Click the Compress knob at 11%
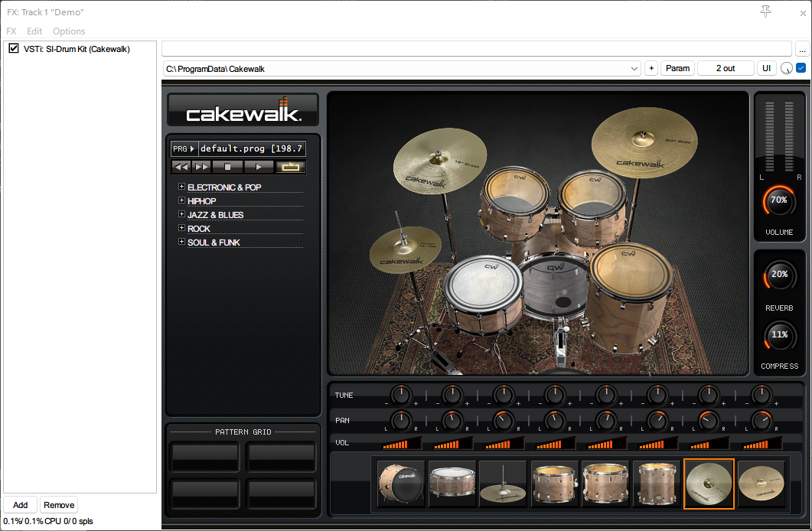The image size is (812, 531). point(779,335)
